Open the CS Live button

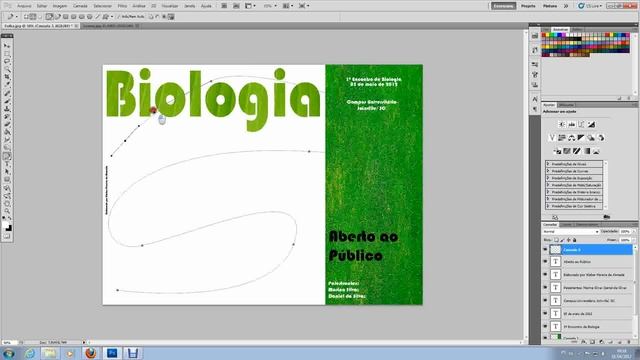(590, 6)
